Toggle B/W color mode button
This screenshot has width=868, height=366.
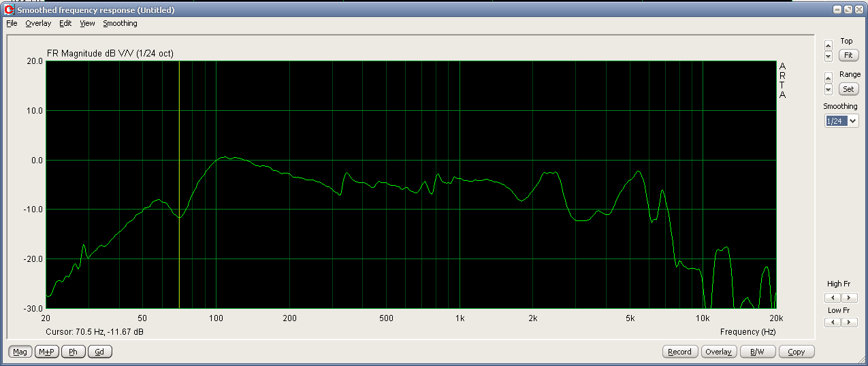pyautogui.click(x=757, y=351)
